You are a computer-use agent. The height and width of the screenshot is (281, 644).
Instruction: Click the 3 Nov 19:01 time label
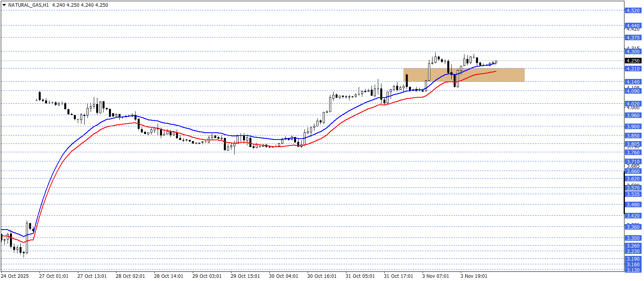(474, 276)
